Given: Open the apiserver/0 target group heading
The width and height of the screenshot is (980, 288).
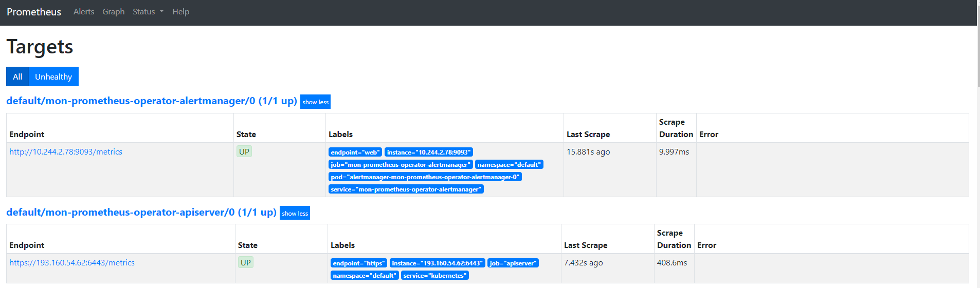Looking at the screenshot, I should tap(141, 212).
